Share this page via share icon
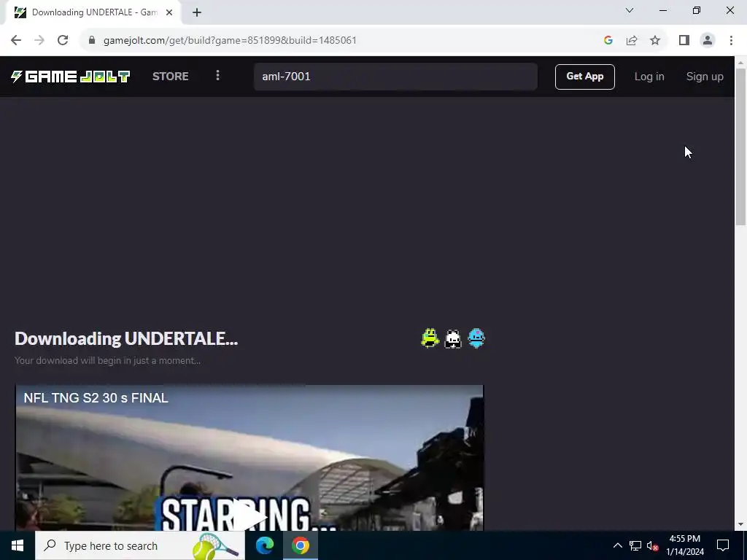The height and width of the screenshot is (560, 747). [x=632, y=40]
